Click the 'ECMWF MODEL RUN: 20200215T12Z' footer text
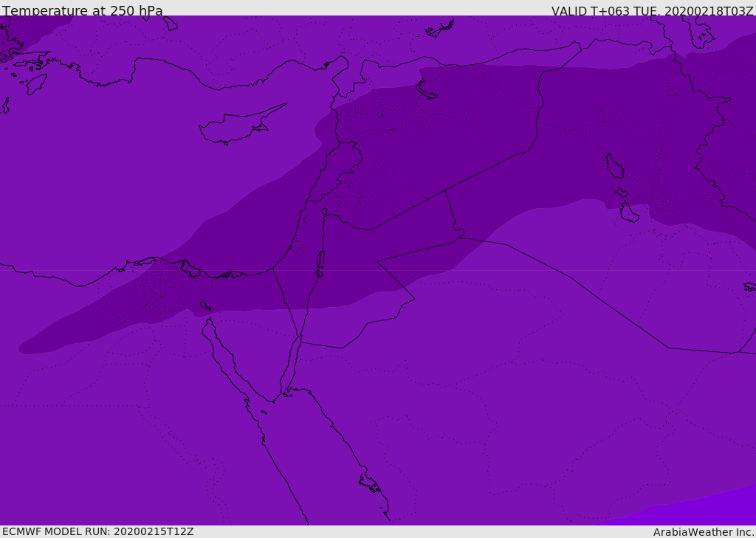The image size is (756, 538). [98, 531]
